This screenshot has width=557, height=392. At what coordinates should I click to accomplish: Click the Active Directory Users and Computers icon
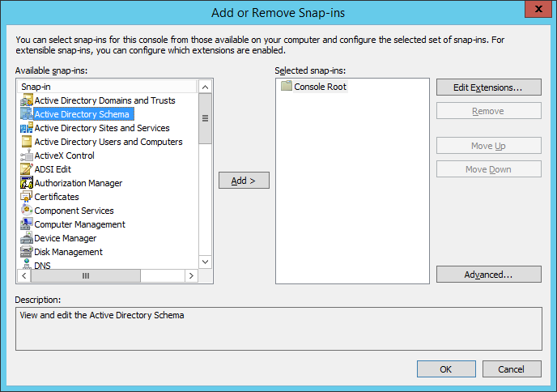27,142
